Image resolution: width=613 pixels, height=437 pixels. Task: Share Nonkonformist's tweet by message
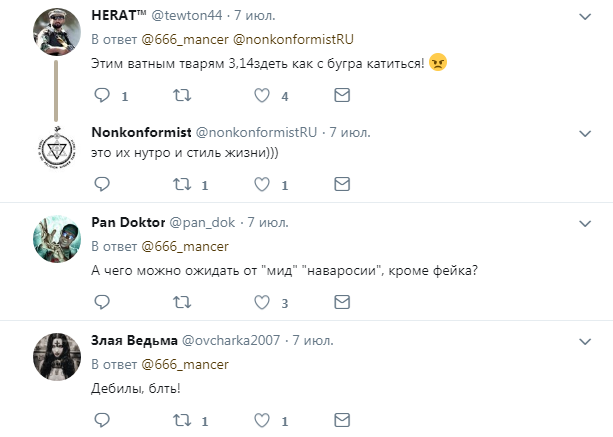(342, 184)
